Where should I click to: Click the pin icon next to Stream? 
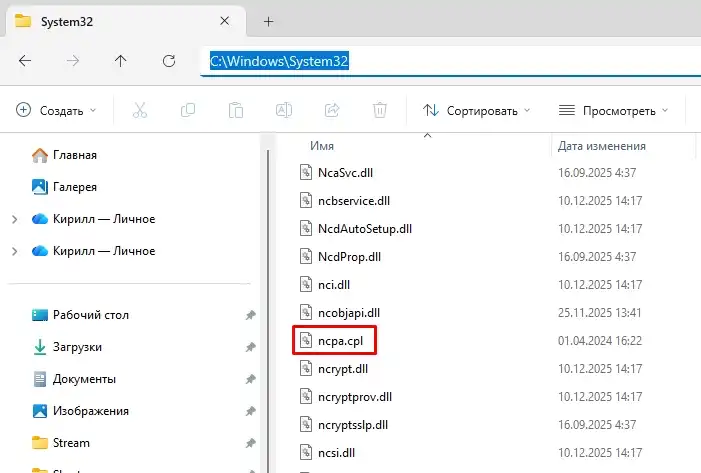250,443
